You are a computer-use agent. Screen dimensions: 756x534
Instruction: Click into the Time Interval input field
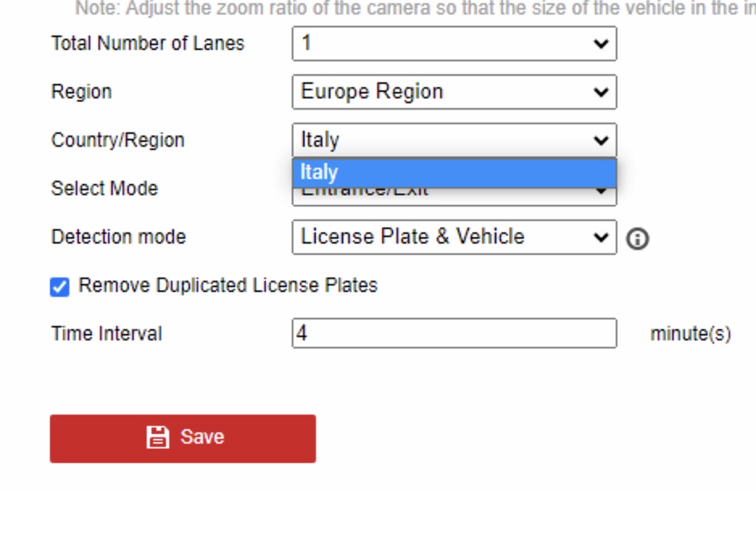[x=454, y=333]
